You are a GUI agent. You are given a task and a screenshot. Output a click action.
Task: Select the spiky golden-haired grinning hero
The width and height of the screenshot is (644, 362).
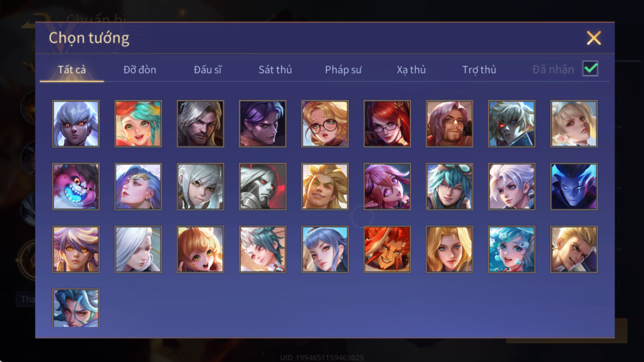(x=325, y=187)
